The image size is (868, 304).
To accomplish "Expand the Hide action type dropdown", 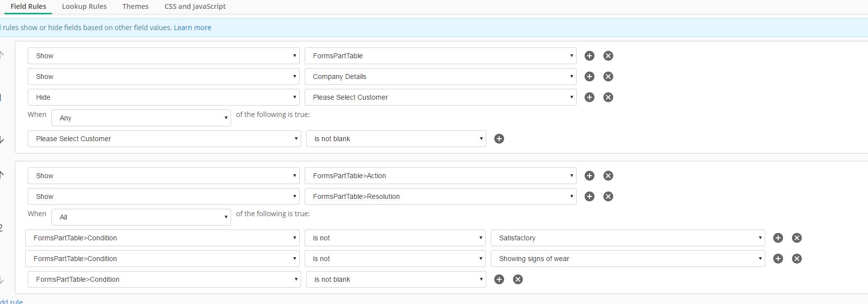I will [163, 97].
